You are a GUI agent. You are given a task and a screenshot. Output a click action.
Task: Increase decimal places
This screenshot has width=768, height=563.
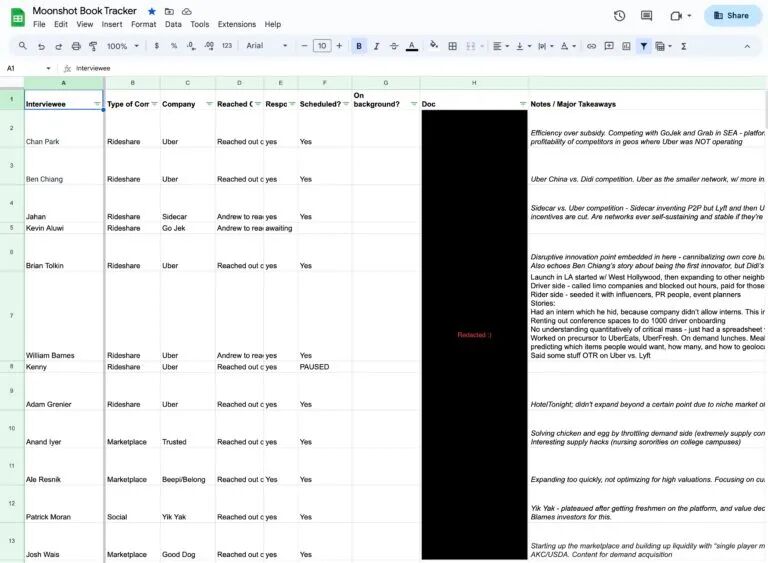tap(209, 46)
